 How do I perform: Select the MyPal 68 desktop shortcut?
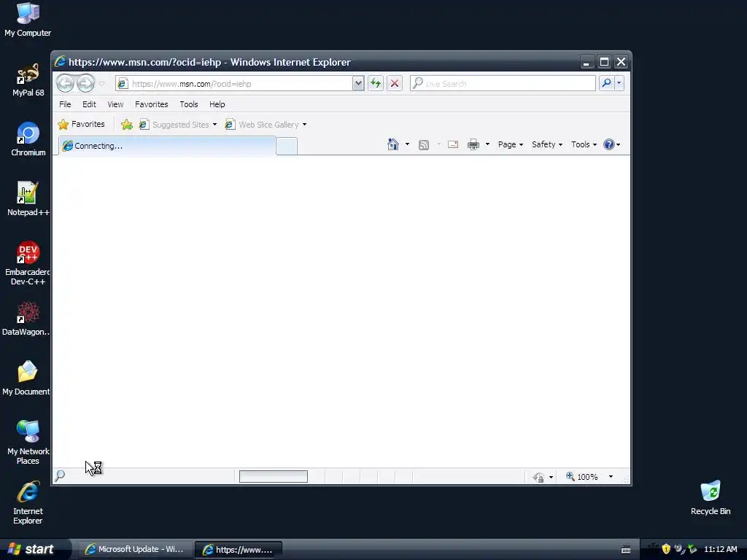28,79
